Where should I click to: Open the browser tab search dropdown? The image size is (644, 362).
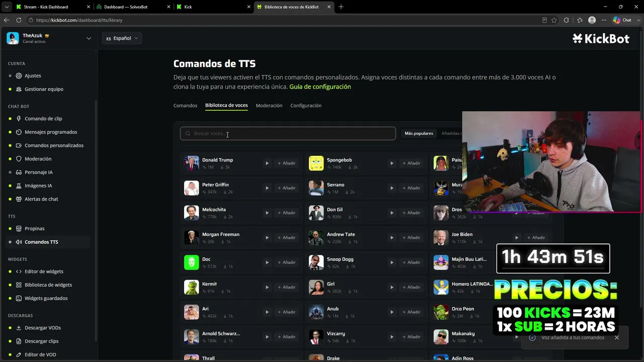pos(7,7)
